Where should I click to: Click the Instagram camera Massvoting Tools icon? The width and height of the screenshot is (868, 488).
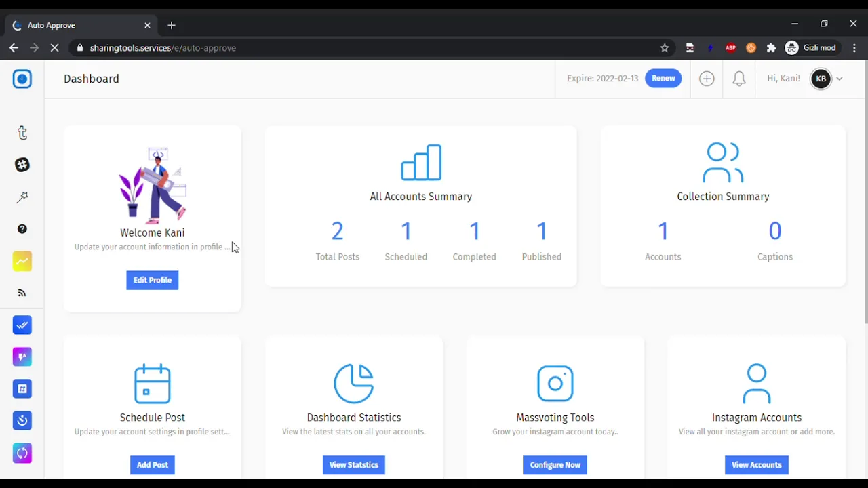click(x=555, y=384)
